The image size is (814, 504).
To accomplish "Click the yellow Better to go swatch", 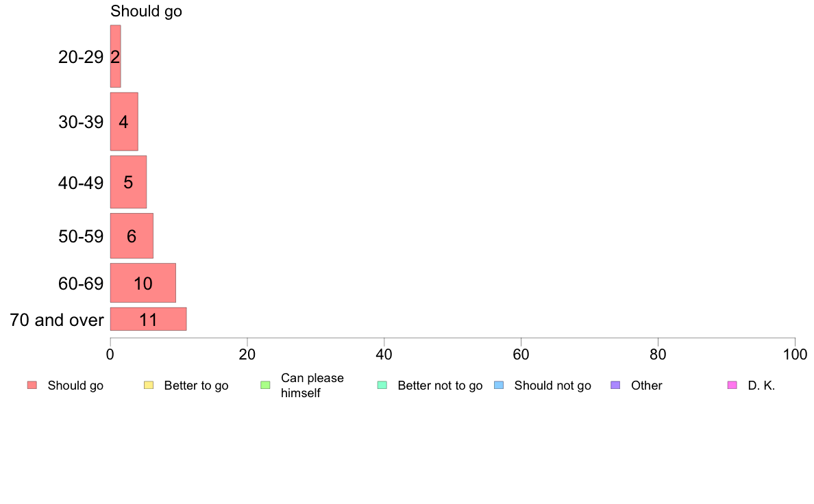I will click(149, 385).
